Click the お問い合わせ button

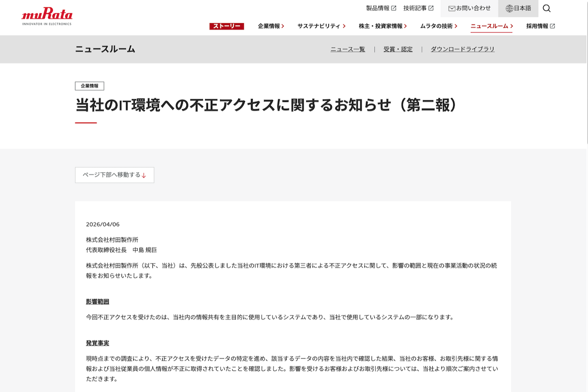[469, 8]
